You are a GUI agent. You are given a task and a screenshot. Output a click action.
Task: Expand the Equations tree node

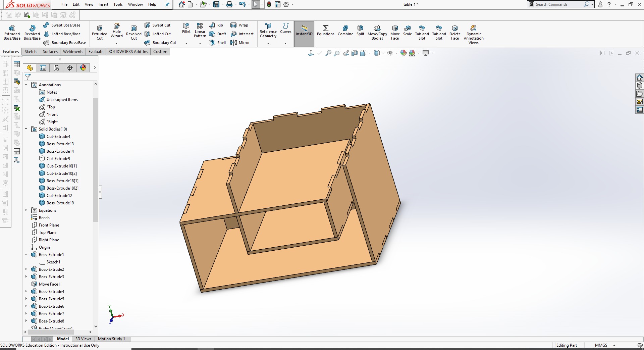26,210
